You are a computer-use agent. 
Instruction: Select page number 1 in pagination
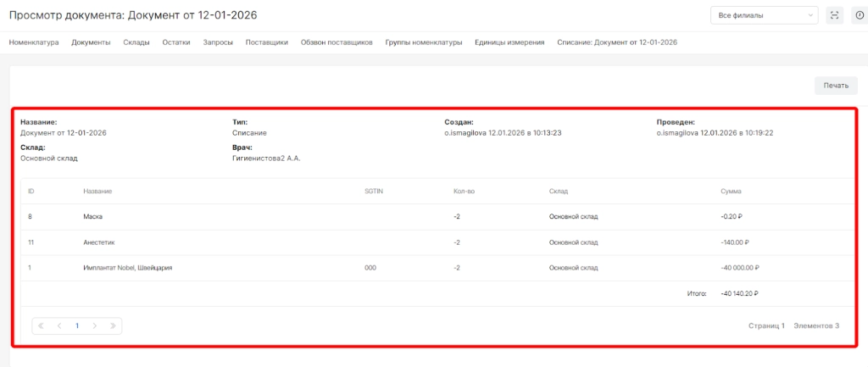coord(77,325)
